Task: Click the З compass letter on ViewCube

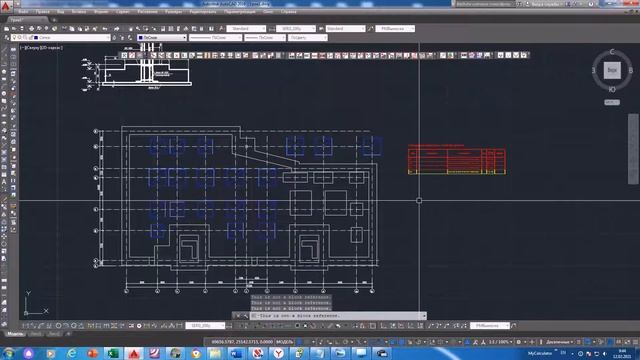Action: tap(593, 71)
